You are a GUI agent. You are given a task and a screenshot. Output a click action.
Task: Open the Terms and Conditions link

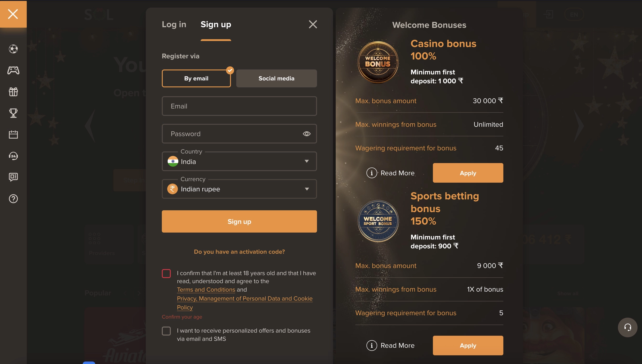point(206,290)
